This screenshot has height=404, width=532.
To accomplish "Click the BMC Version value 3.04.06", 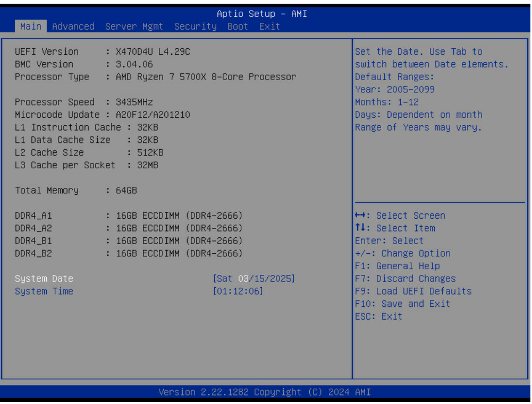I will coord(134,64).
